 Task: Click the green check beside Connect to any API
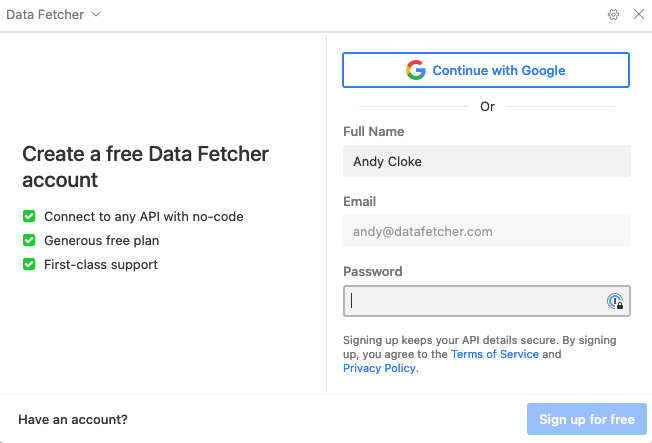29,216
